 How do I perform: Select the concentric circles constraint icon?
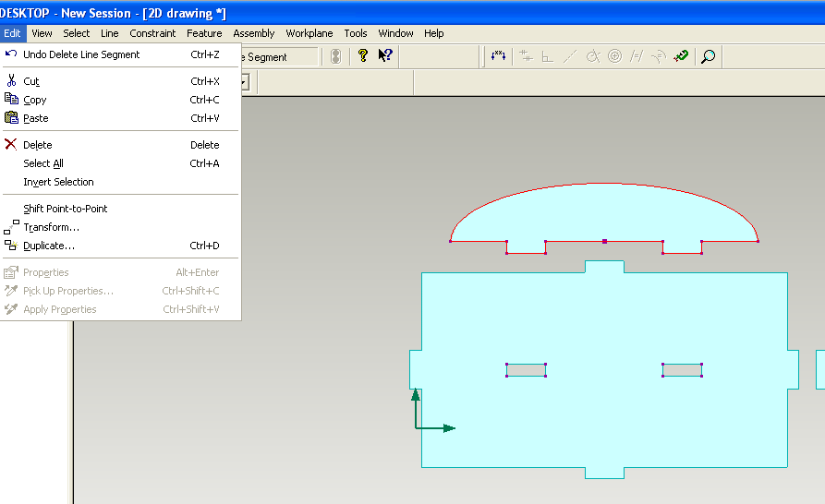coord(614,56)
